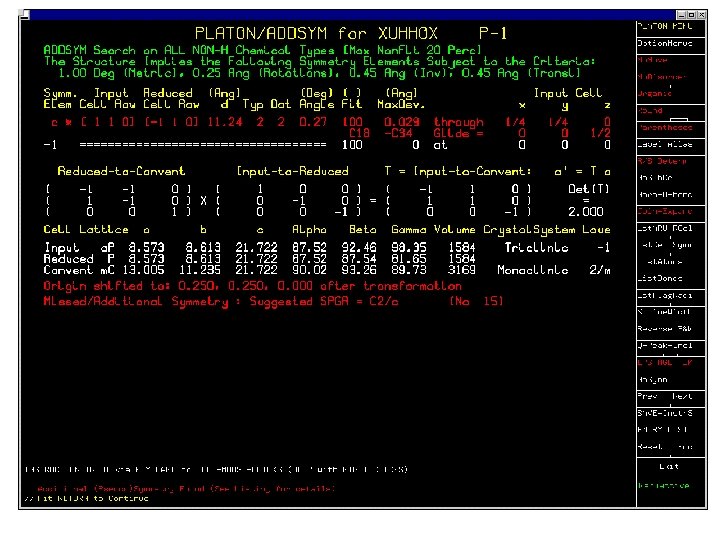Click the Laue group 2/m value

(x=600, y=270)
